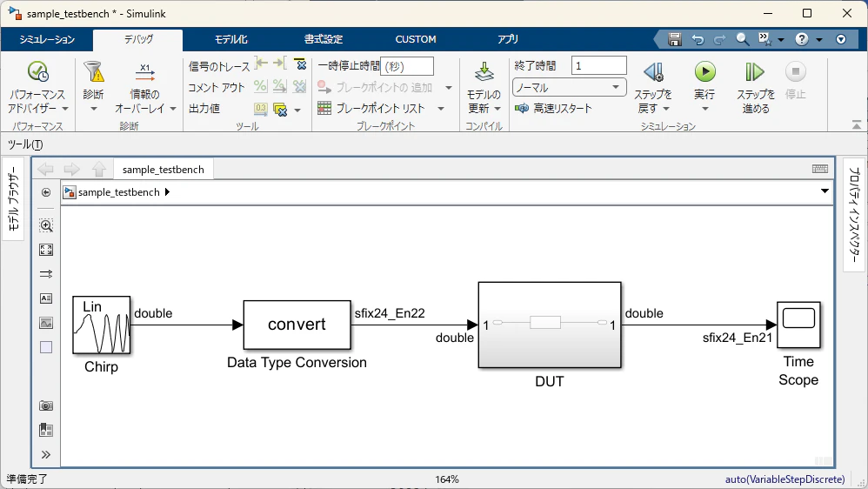Click the モデルの更新 update model icon

coord(484,72)
